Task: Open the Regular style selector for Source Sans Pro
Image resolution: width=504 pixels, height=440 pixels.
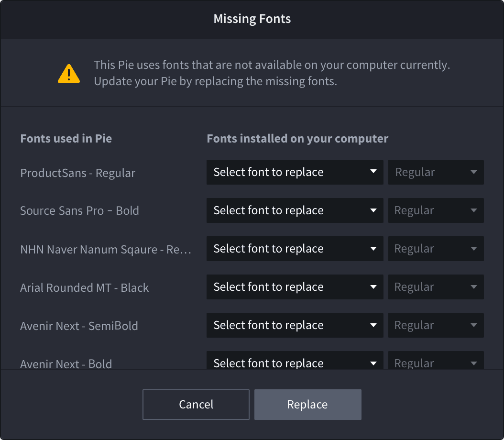Action: point(436,210)
